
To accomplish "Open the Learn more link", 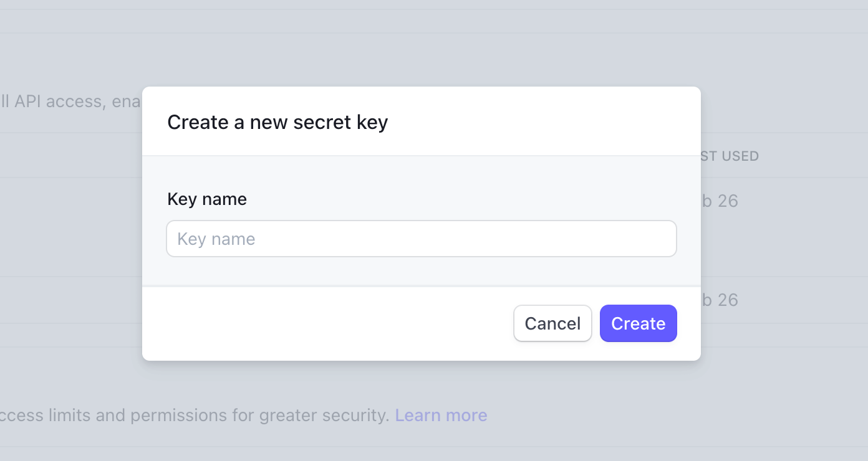I will tap(441, 415).
